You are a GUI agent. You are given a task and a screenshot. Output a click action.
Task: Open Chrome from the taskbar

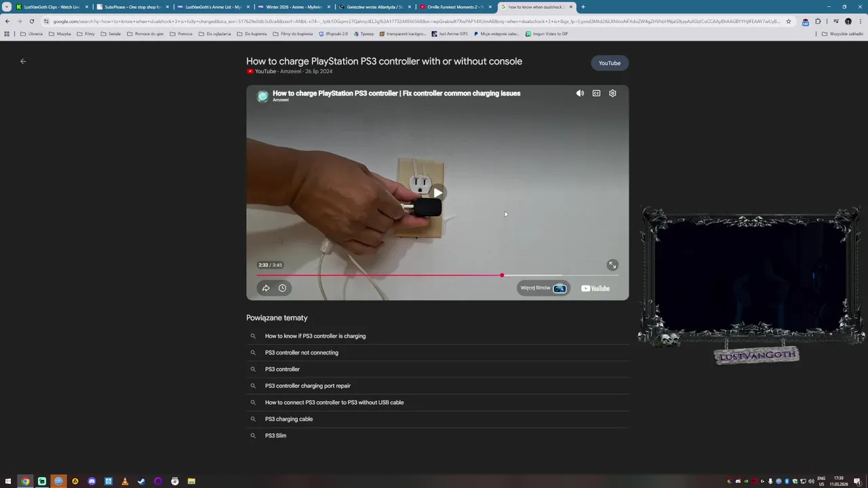(x=25, y=481)
